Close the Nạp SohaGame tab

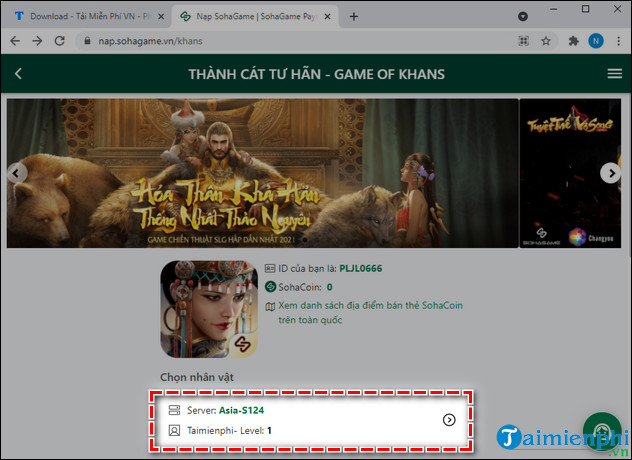click(x=327, y=17)
